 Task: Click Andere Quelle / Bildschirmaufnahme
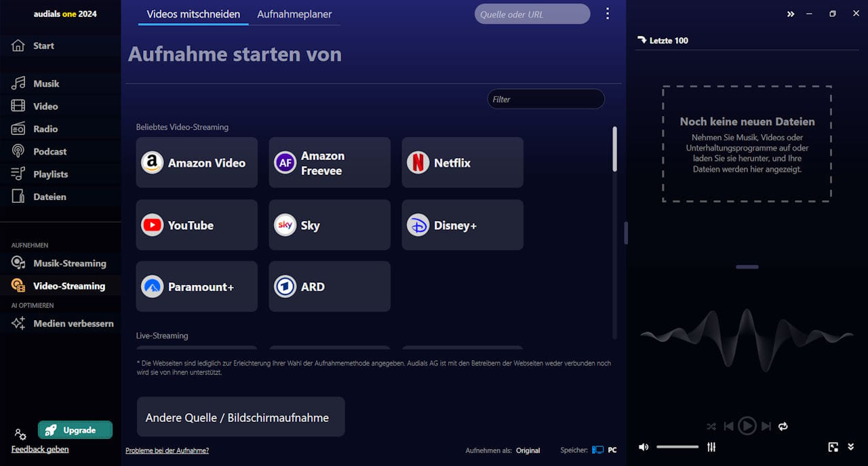[240, 417]
